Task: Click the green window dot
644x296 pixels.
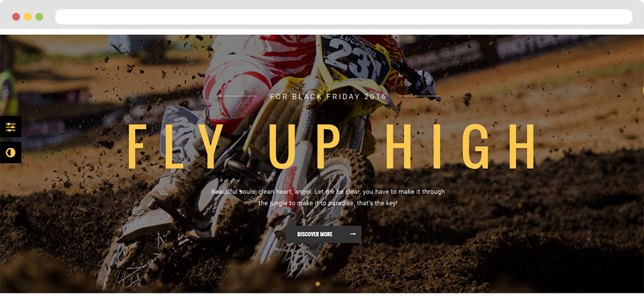Action: click(39, 17)
